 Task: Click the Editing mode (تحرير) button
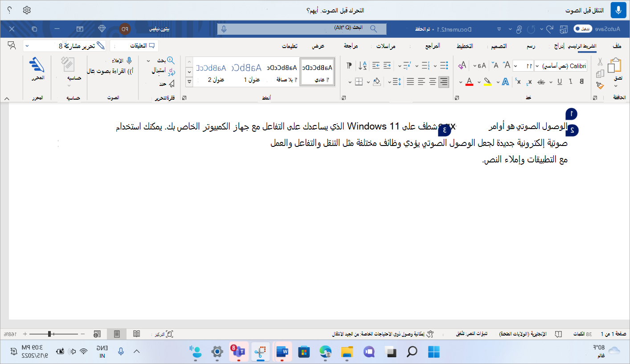[87, 46]
